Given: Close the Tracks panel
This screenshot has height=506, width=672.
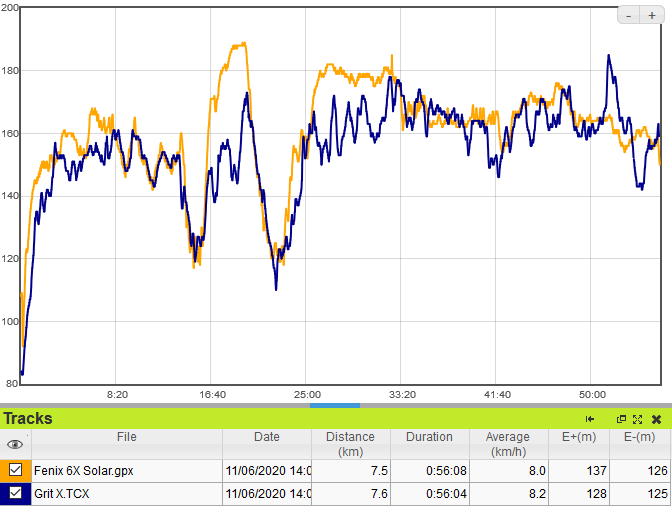Looking at the screenshot, I should coord(656,419).
